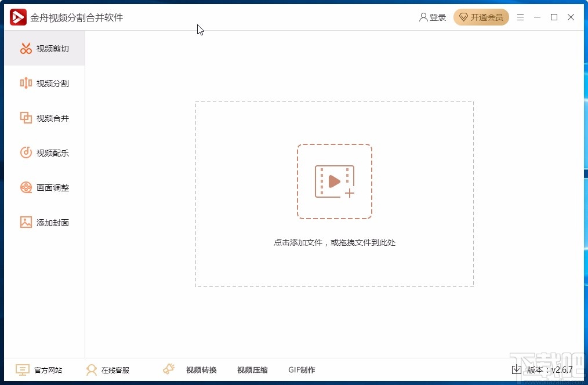This screenshot has width=588, height=385.
Task: Close the application window
Action: pos(571,17)
